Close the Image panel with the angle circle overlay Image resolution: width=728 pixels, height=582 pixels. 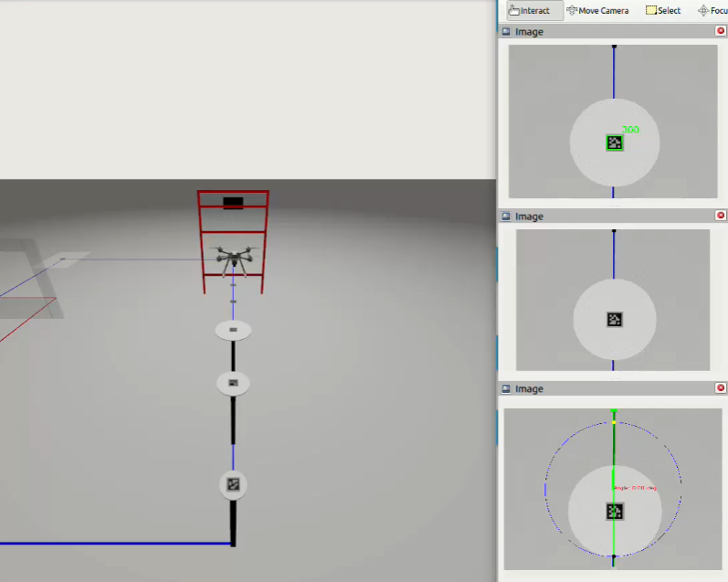point(721,387)
